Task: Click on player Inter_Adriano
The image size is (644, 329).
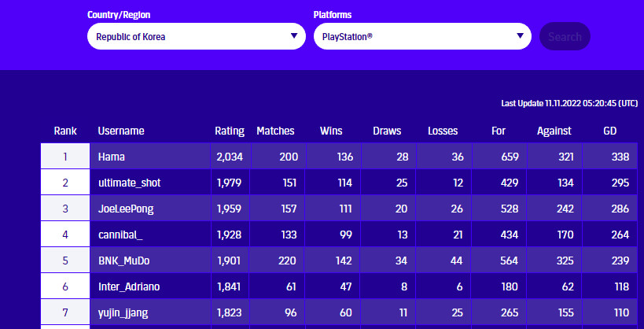Action: pos(129,286)
